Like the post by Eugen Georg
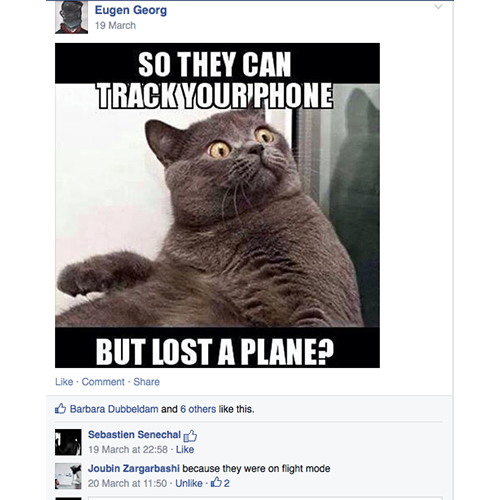Screen dimensions: 500x500 pos(64,382)
